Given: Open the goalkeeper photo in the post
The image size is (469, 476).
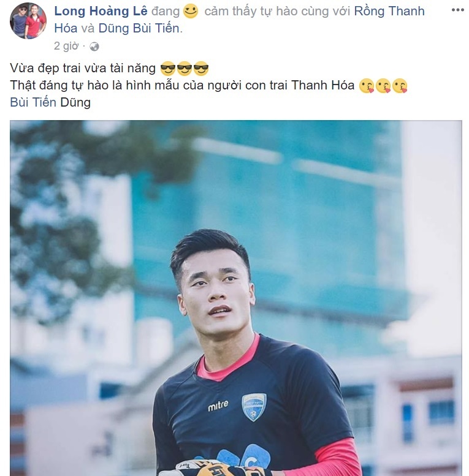Looking at the screenshot, I should (235, 298).
